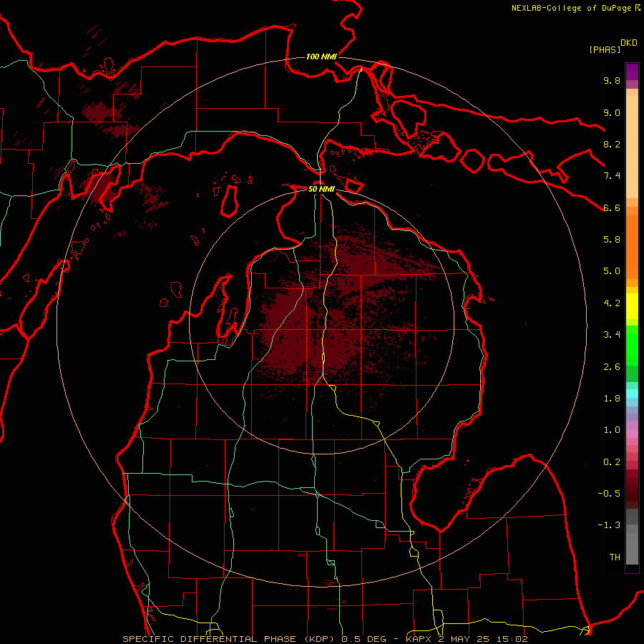Click the 9.8 legend value
This screenshot has width=644, height=644.
tap(612, 80)
